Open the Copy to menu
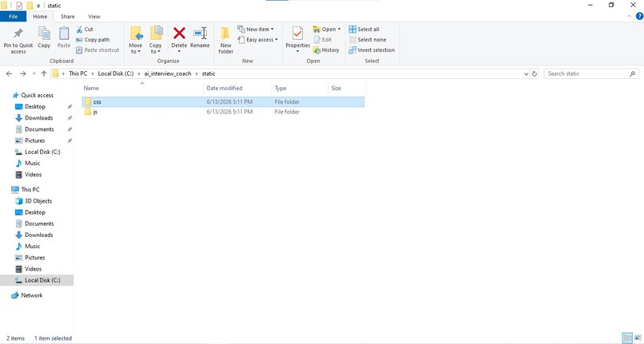644x344 pixels. click(155, 40)
